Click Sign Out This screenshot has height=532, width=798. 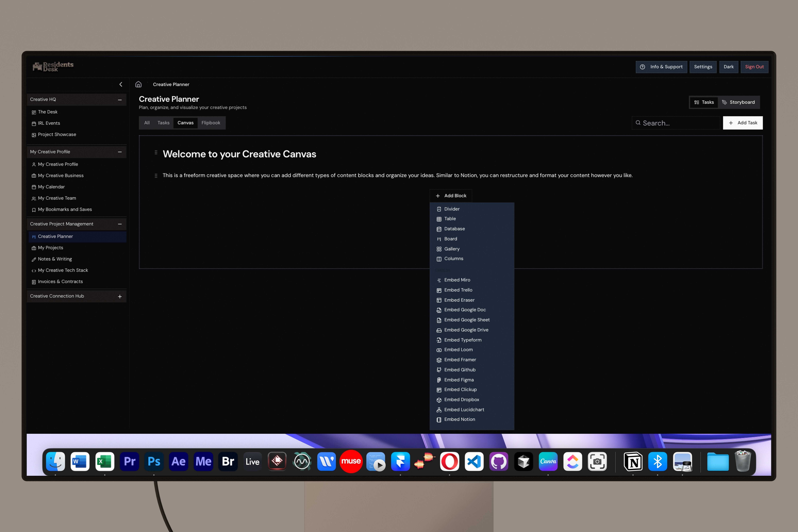tap(754, 67)
